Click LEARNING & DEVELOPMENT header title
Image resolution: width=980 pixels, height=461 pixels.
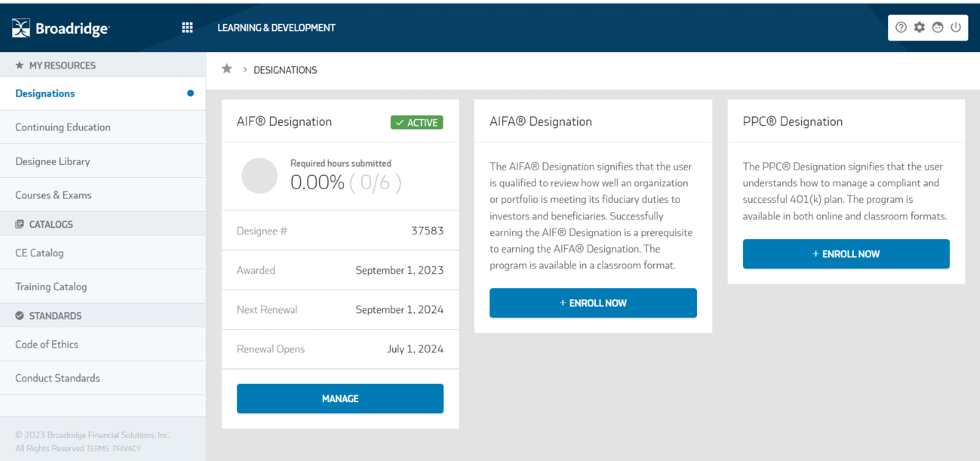[x=276, y=28]
